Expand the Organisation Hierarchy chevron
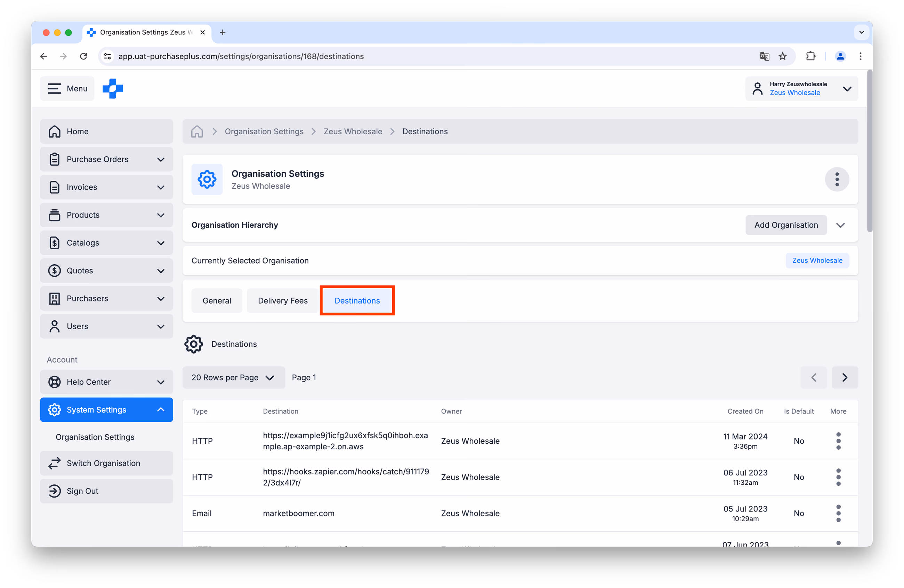 [x=841, y=225]
